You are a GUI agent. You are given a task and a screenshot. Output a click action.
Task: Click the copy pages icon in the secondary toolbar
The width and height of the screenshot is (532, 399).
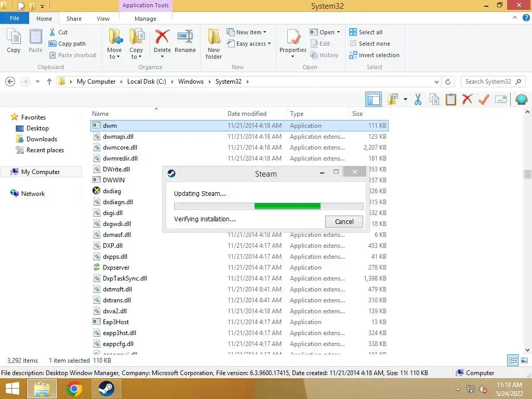434,99
